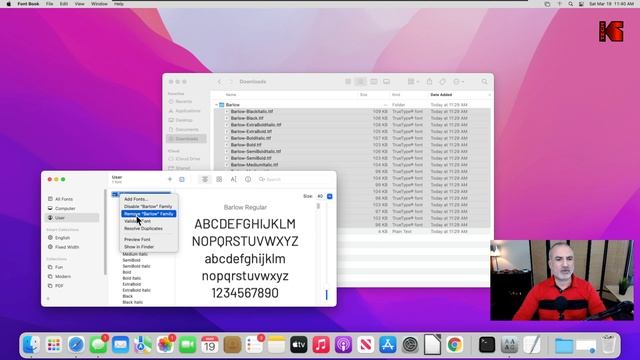
Task: Click the Finder share icon
Action: 429,82
